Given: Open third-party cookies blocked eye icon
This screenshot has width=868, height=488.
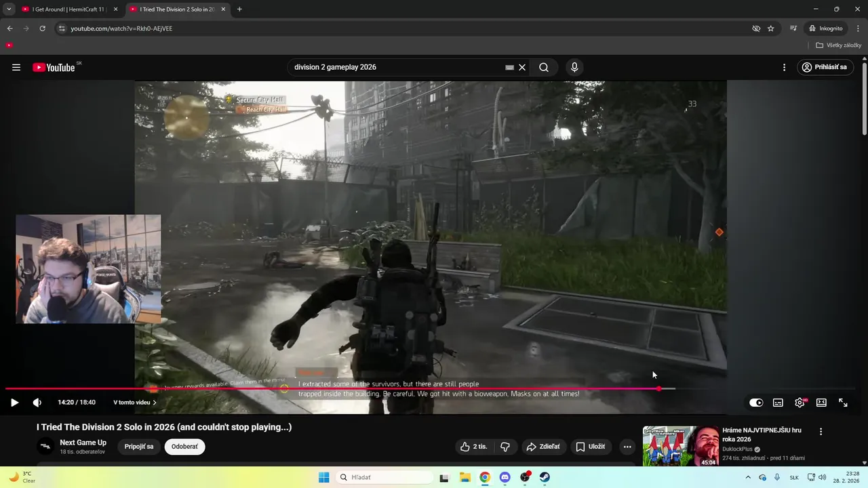Looking at the screenshot, I should (756, 28).
